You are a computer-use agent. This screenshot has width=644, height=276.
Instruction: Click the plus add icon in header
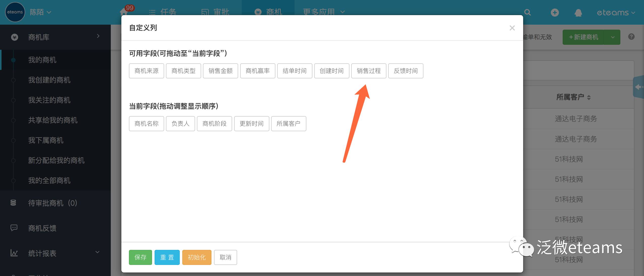(x=555, y=12)
